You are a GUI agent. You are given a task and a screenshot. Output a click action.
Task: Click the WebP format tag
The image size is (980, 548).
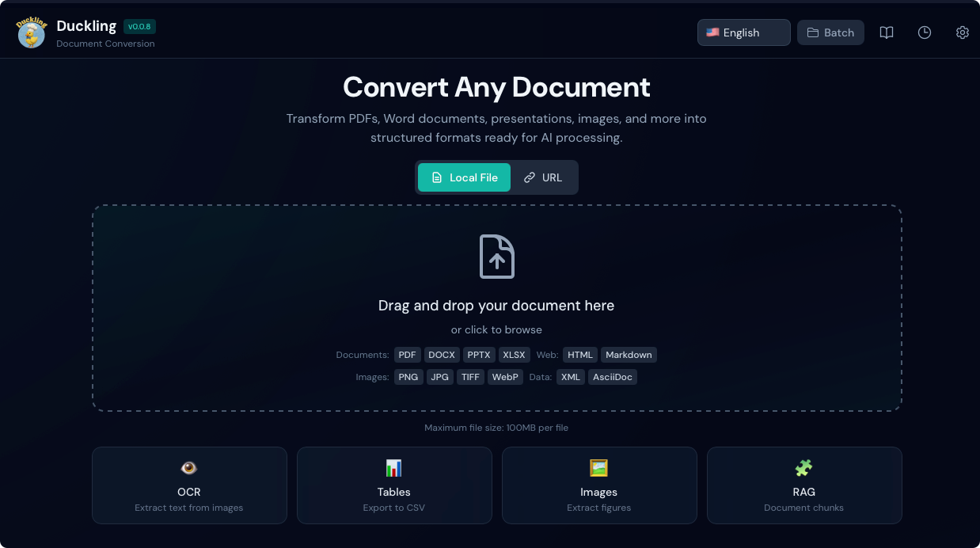click(x=505, y=377)
